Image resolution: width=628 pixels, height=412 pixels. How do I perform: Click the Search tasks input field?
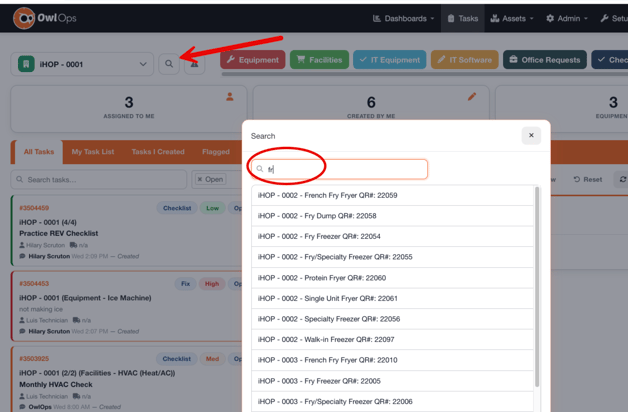(x=99, y=179)
